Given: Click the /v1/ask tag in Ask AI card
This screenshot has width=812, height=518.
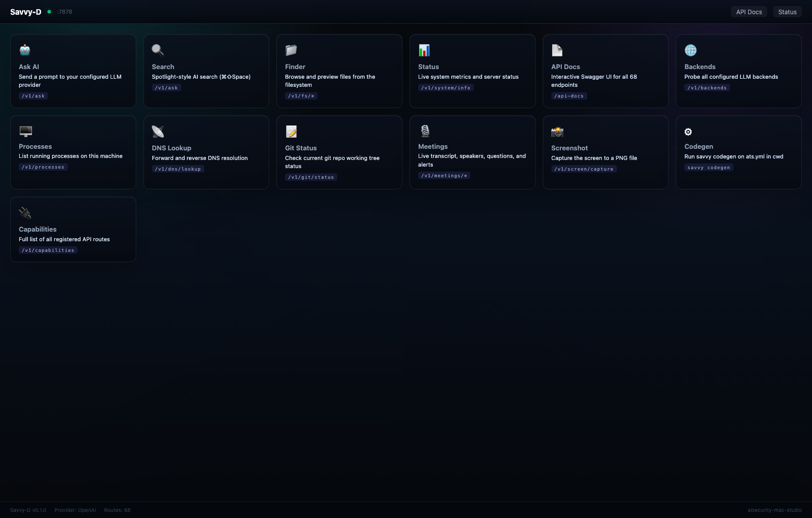Looking at the screenshot, I should (x=33, y=96).
